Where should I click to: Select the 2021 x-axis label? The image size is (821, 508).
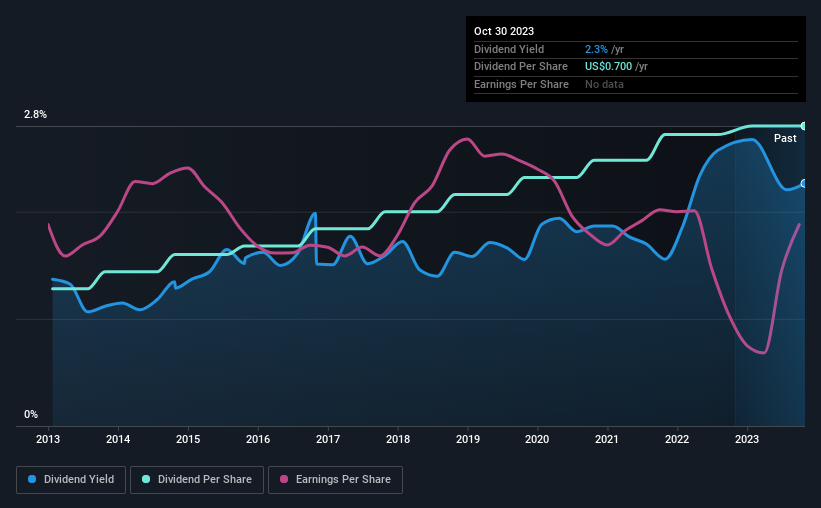(x=607, y=439)
